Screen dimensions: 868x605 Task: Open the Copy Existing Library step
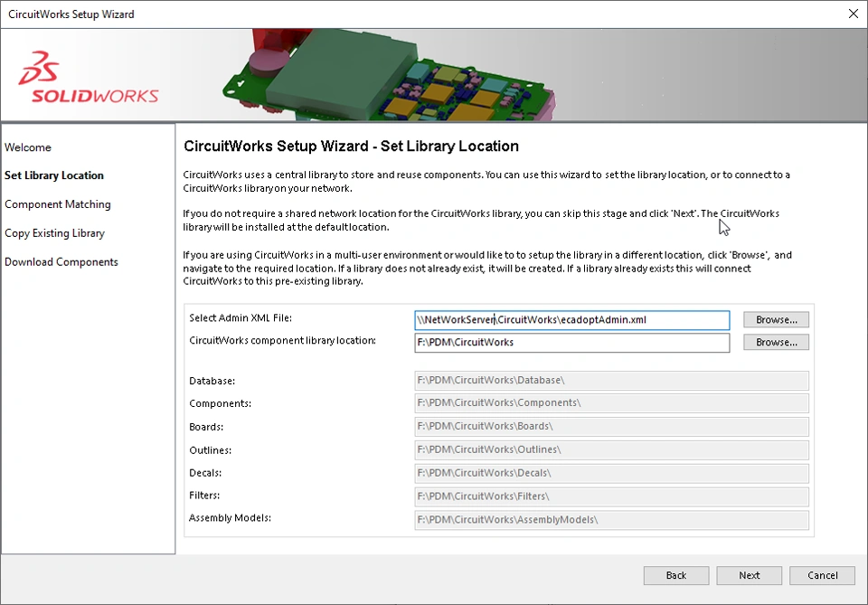click(x=54, y=233)
